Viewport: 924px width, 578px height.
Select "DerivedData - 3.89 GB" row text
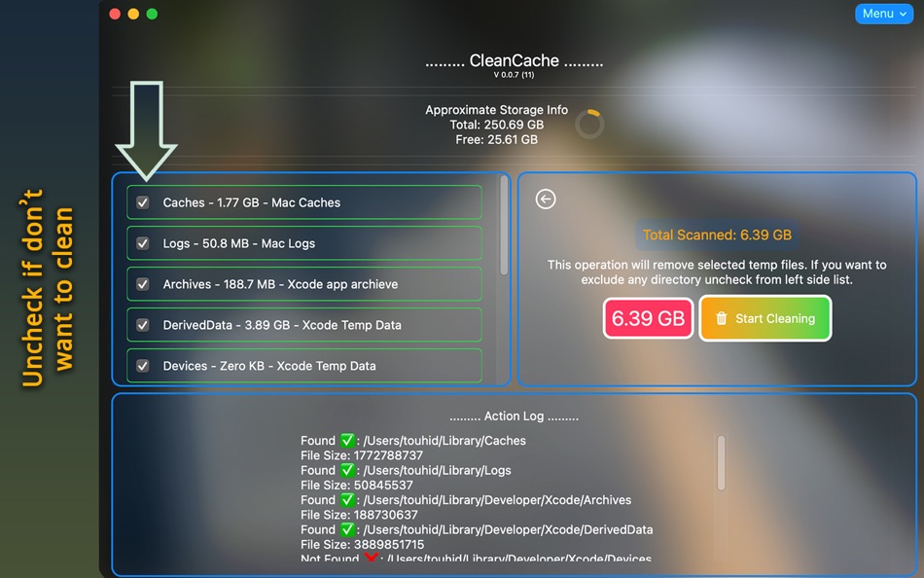click(x=282, y=325)
